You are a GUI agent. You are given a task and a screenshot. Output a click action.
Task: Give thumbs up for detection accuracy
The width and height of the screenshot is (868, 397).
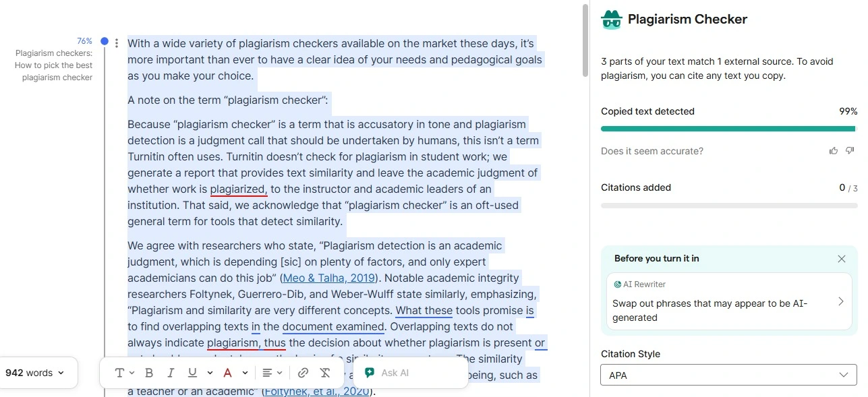click(834, 151)
